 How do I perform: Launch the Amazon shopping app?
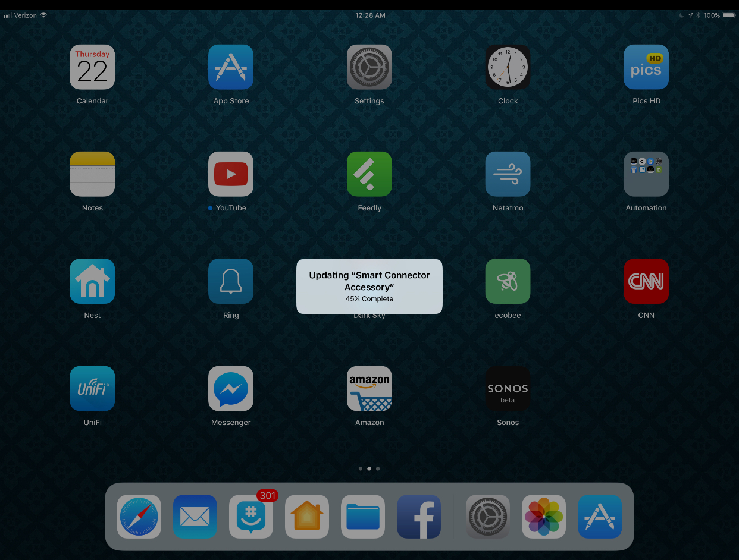point(369,389)
